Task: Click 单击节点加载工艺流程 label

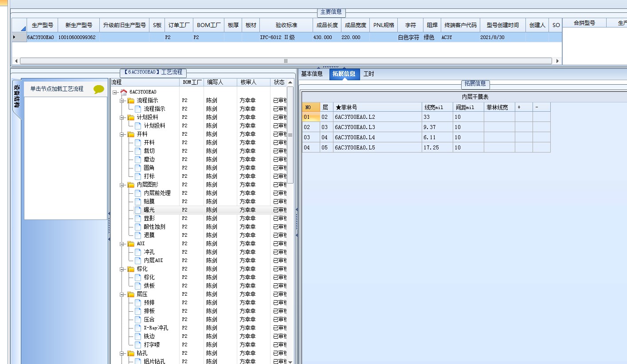Action: (x=57, y=89)
